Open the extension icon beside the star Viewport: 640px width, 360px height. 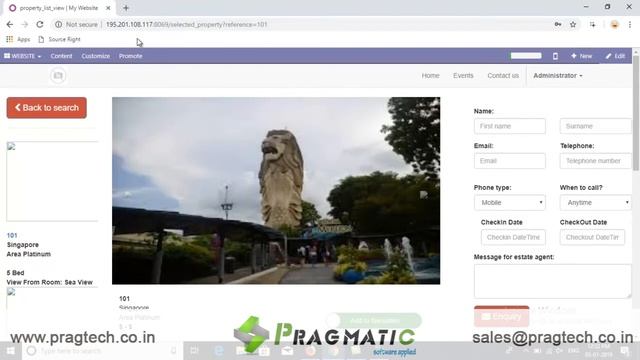(x=593, y=24)
